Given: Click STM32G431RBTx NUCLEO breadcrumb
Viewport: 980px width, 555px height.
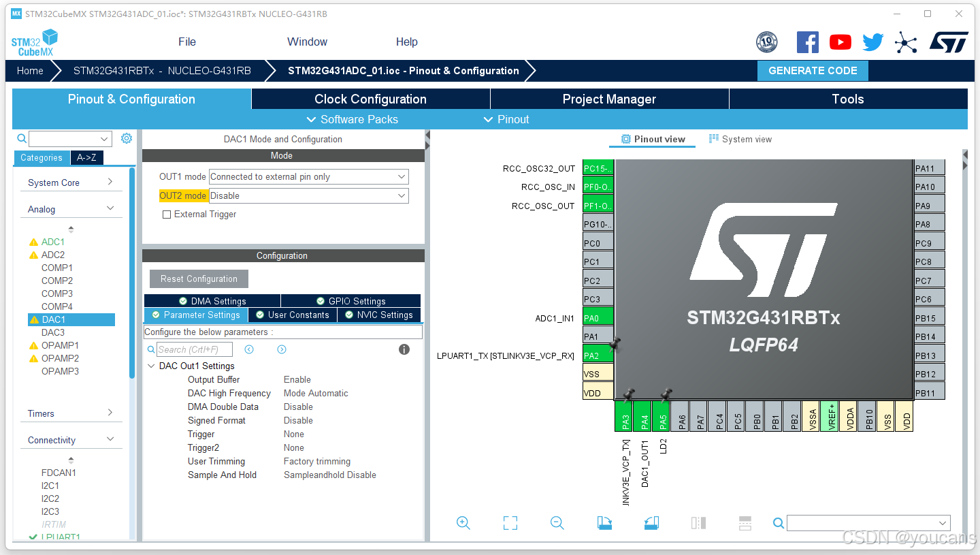Looking at the screenshot, I should (162, 71).
